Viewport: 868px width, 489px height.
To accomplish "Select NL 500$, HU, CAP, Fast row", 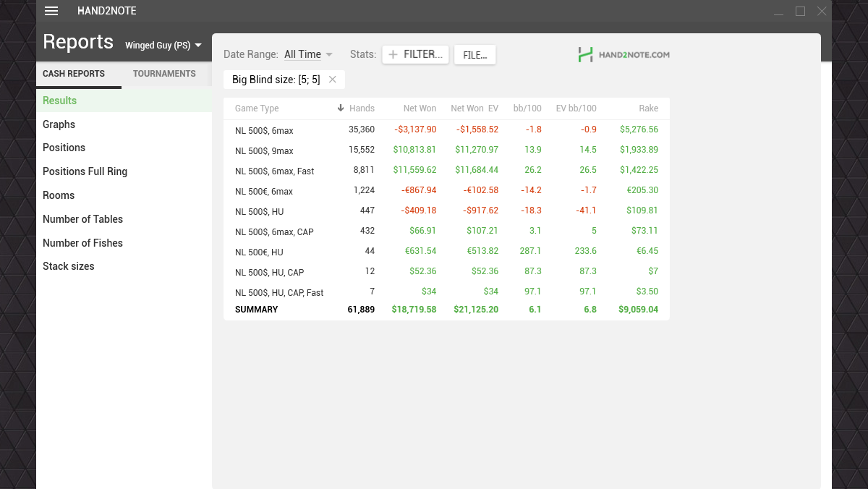I will [x=446, y=292].
